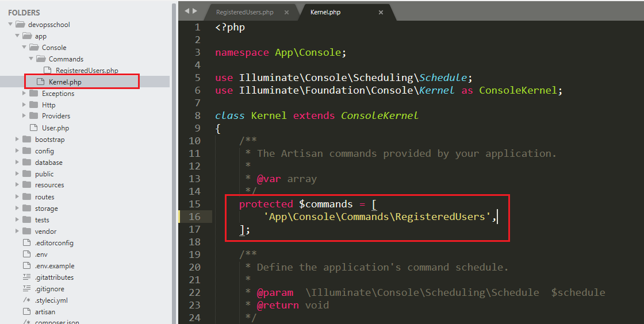Screen dimensions: 644x324
Task: Click the artisan file icon
Action: [26, 312]
